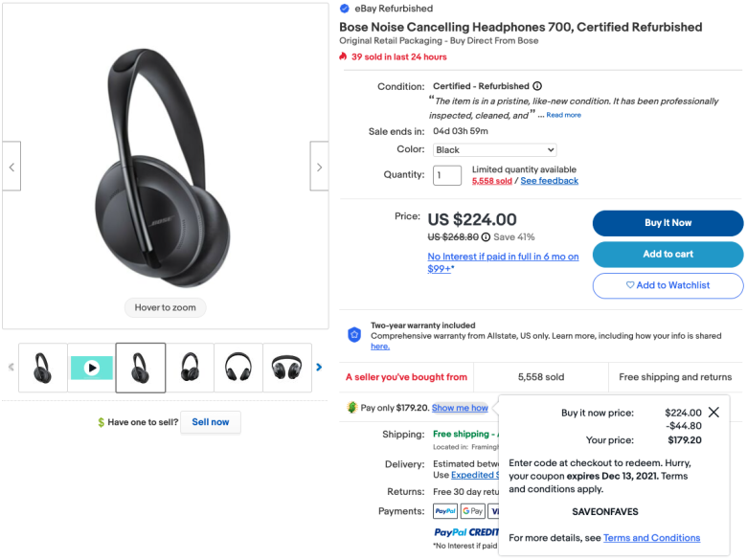
Task: Show previous product image with left arrow
Action: pyautogui.click(x=11, y=167)
